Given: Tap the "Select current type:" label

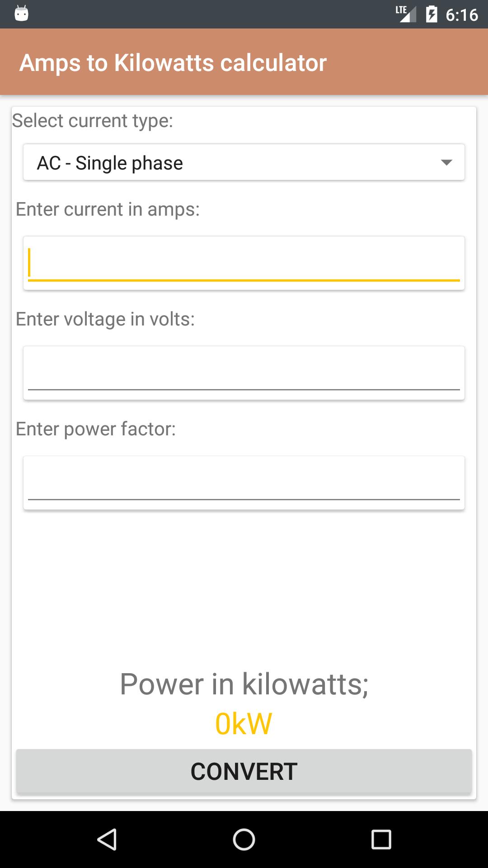Looking at the screenshot, I should 93,121.
